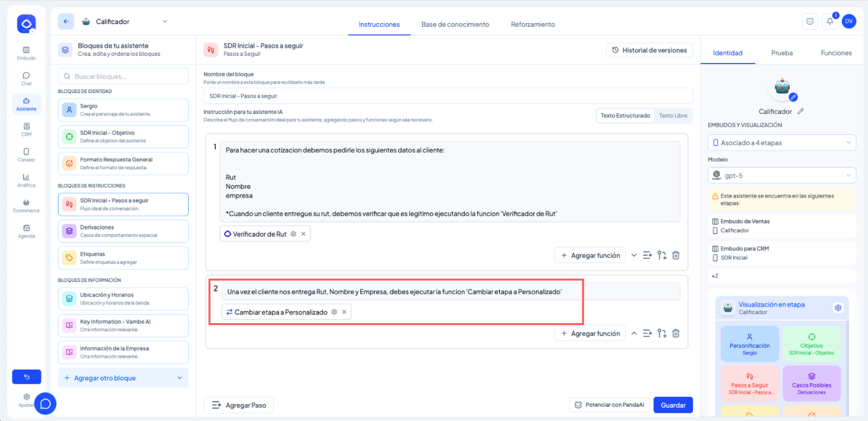Open the Funciones tab
Image resolution: width=868 pixels, height=421 pixels.
coord(836,53)
